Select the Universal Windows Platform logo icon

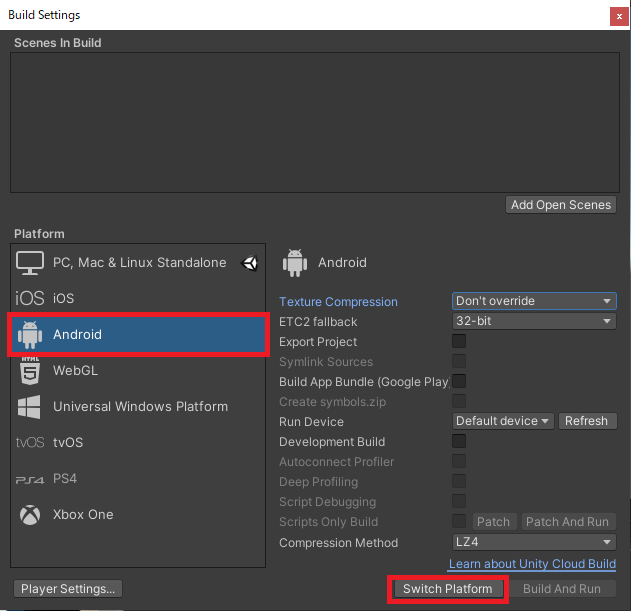pos(29,407)
